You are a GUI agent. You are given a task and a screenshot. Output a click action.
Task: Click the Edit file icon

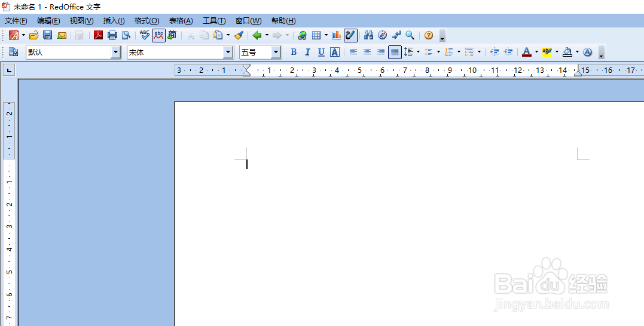(80, 35)
